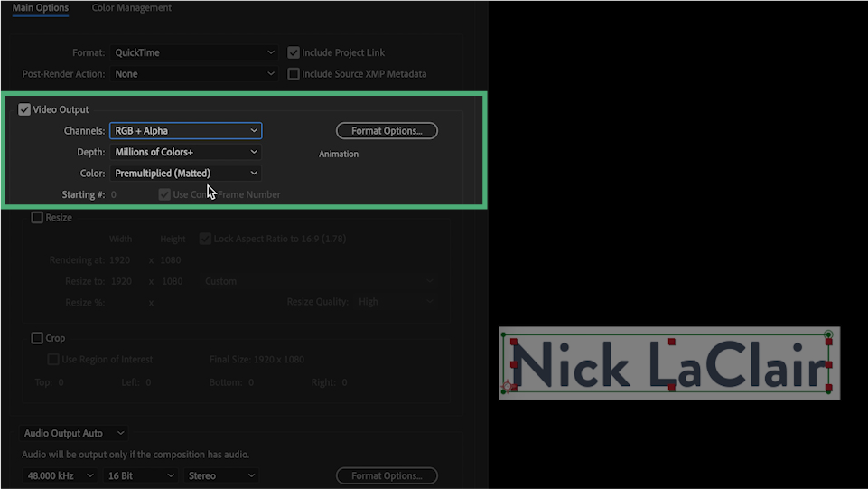Click Format Options button in Video Output
Viewport: 868px width, 489px height.
[387, 131]
